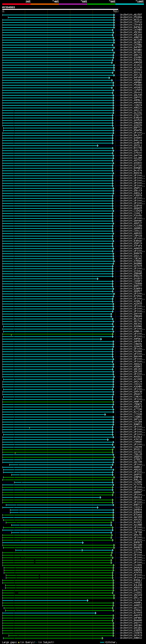Open hit UniRef100_A8J597
The height and width of the screenshot is (644, 146).
click(x=131, y=15)
